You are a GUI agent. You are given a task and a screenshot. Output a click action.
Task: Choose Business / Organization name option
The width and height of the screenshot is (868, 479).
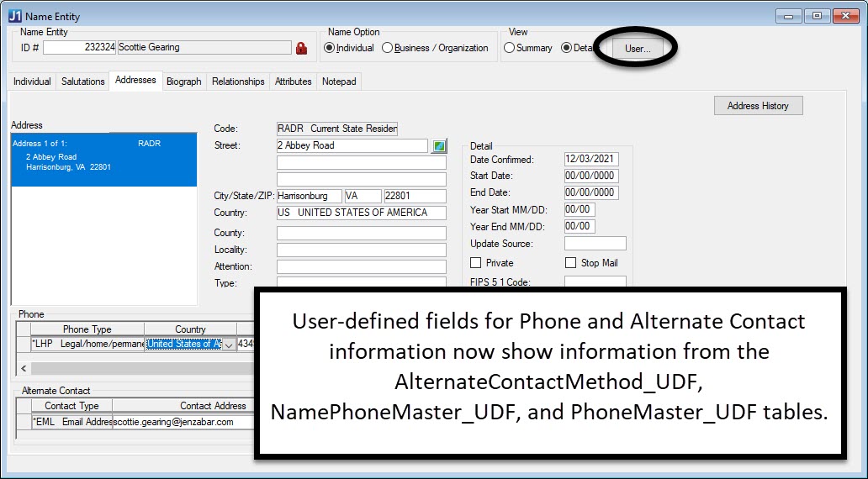click(x=387, y=49)
